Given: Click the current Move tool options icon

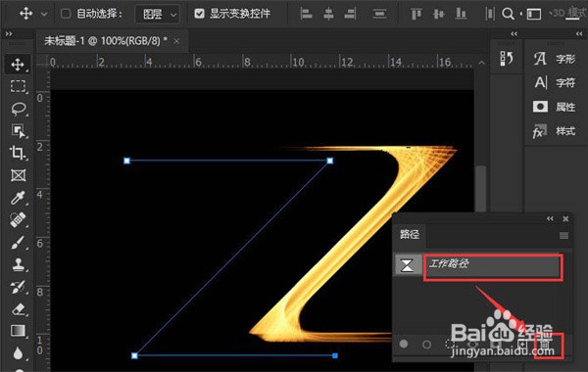Looking at the screenshot, I should [x=25, y=14].
